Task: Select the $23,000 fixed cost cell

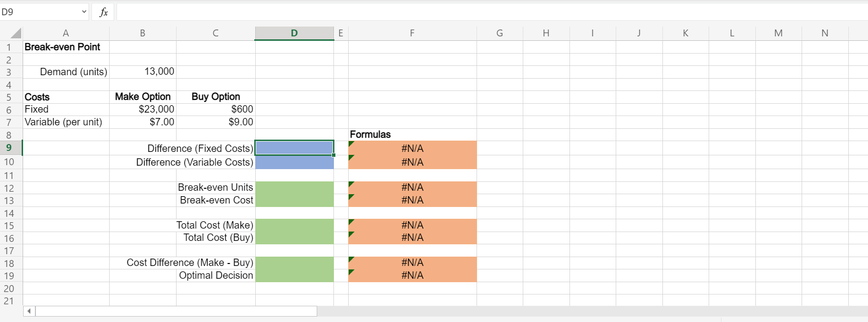Action: [x=143, y=109]
